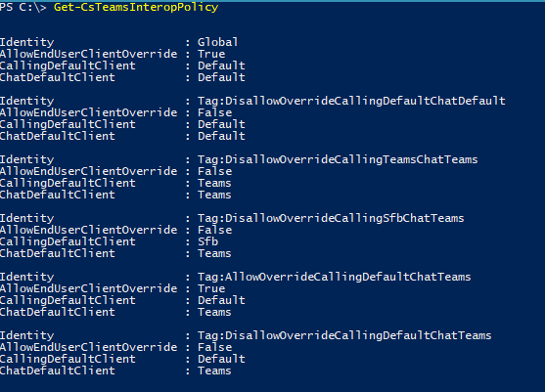Click AllowEndUserClientOverride label under Global policy

coord(89,54)
